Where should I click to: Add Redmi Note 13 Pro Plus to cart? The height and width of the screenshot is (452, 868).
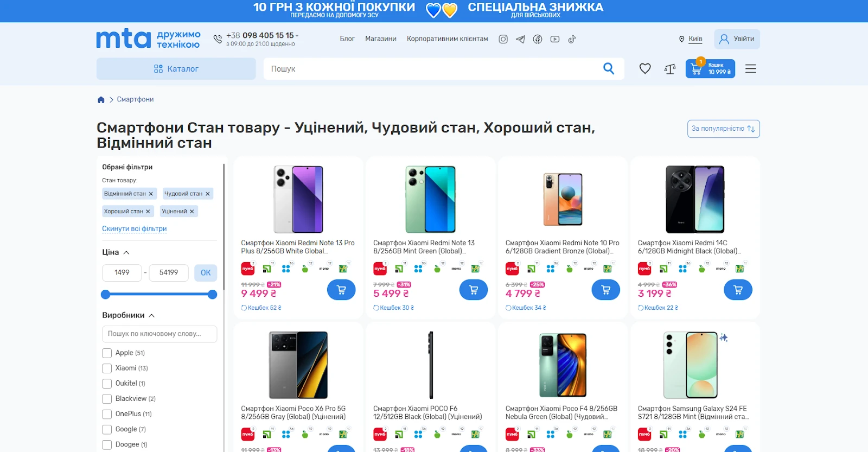pyautogui.click(x=341, y=290)
